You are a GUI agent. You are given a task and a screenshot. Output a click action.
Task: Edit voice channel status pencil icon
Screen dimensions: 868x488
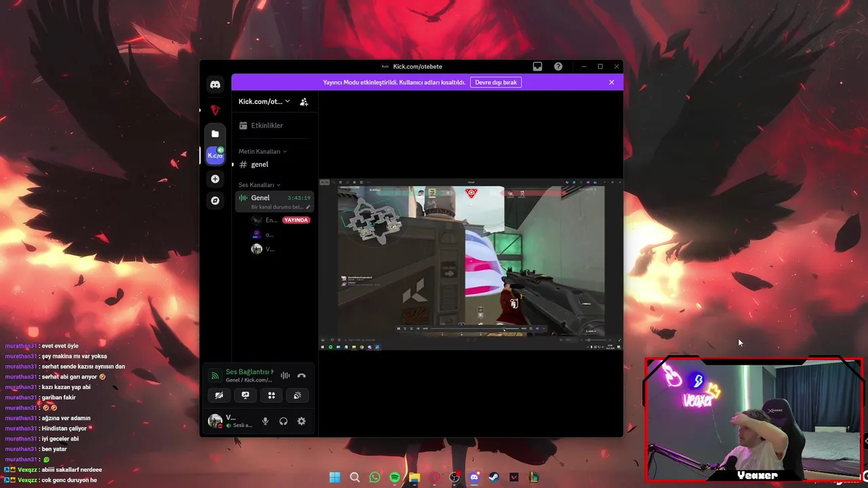(308, 207)
